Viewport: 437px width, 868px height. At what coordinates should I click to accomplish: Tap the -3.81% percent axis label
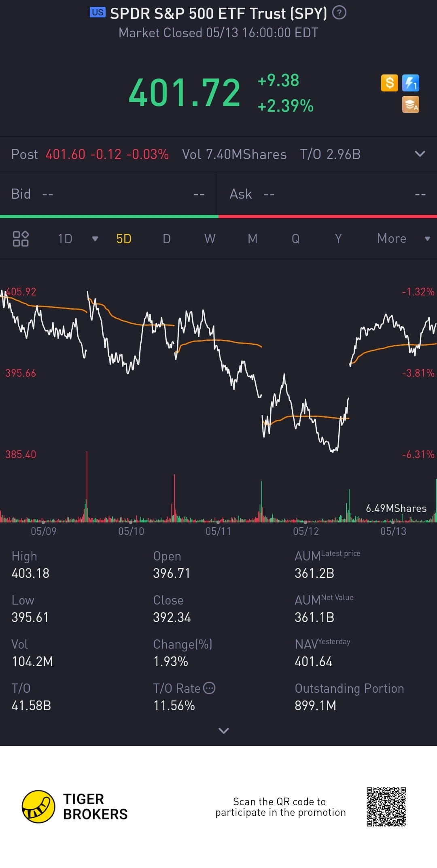(418, 373)
